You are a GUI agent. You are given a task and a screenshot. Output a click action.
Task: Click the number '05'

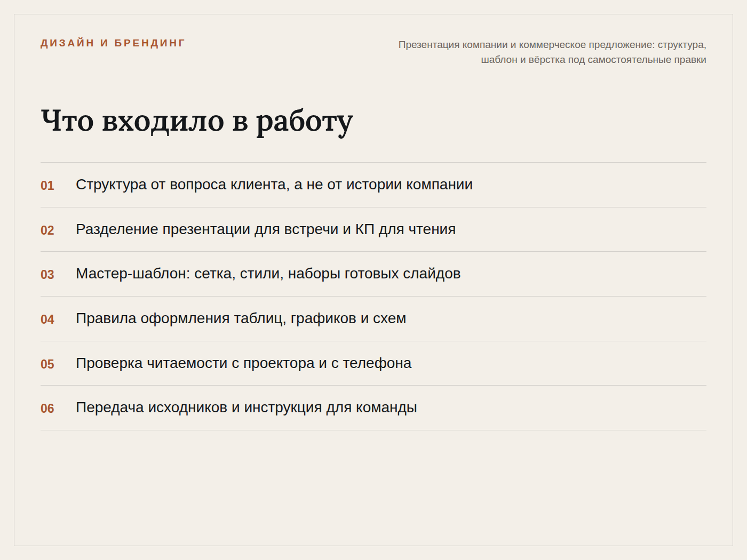[47, 364]
